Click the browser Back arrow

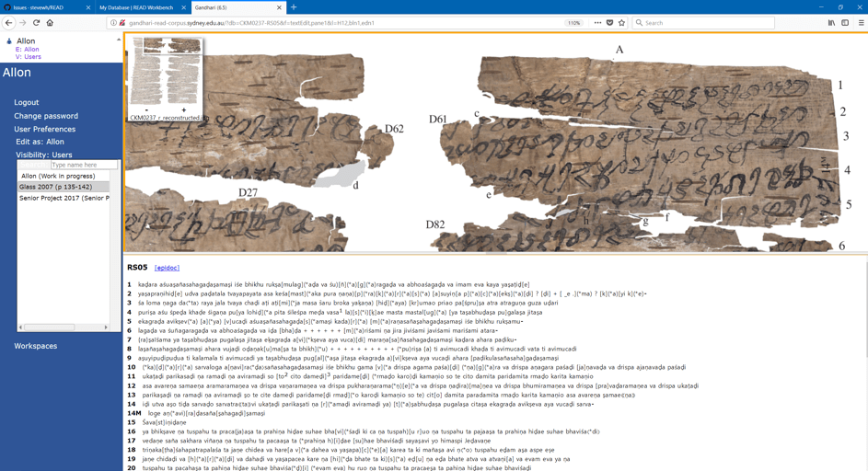(x=9, y=23)
